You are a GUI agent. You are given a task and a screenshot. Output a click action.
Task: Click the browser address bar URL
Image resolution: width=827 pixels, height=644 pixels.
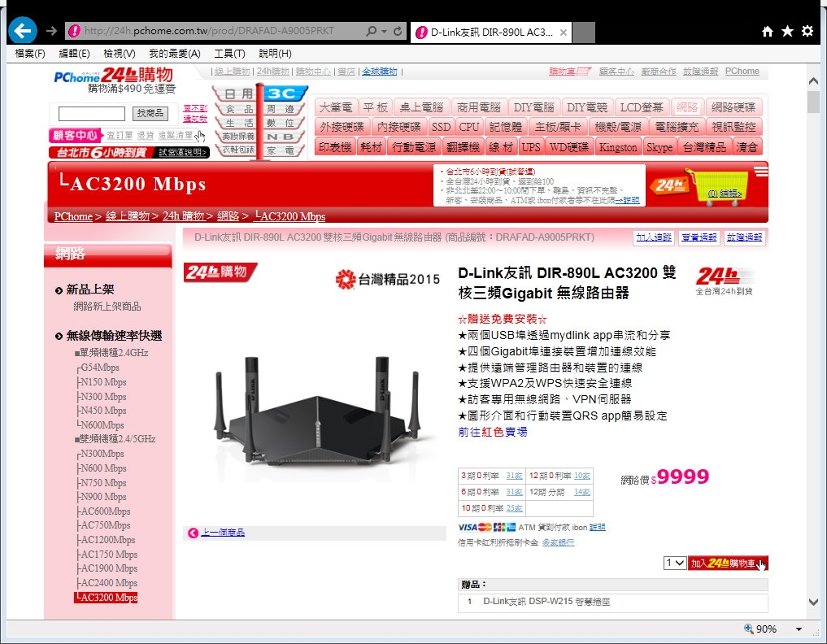[209, 31]
